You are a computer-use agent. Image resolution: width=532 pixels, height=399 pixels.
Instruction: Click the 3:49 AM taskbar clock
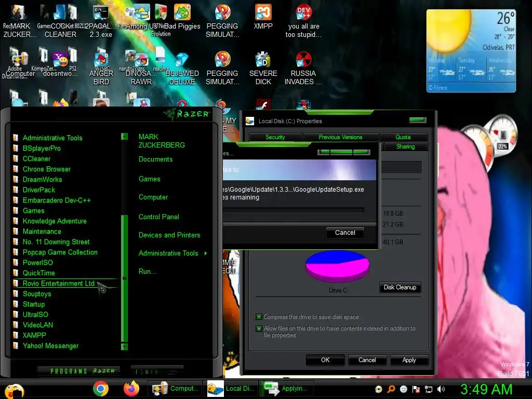point(486,389)
